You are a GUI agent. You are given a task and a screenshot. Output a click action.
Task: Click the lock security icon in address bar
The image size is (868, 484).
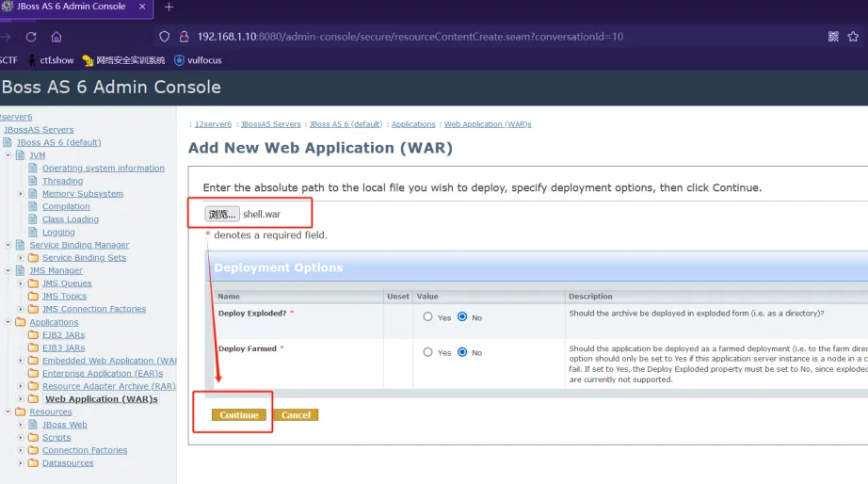(x=184, y=37)
